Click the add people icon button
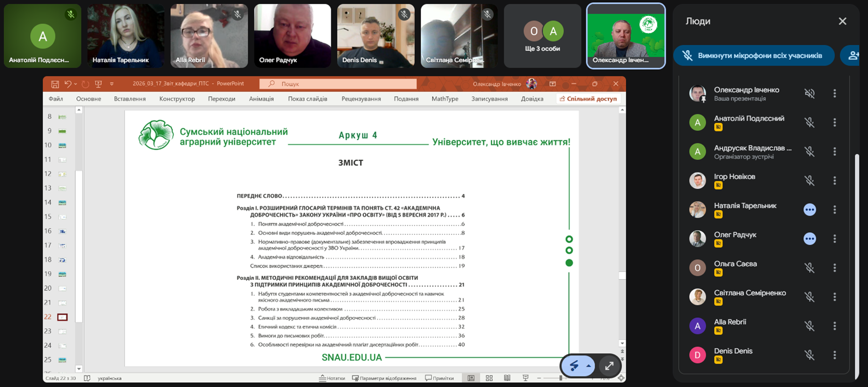Screen dimensions: 868x387 853,55
